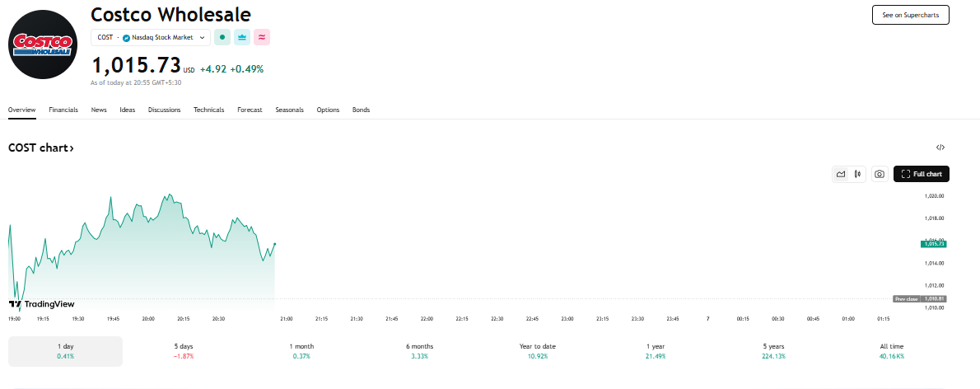
Task: Click the current price label 1,015.73 on axis
Action: 933,244
